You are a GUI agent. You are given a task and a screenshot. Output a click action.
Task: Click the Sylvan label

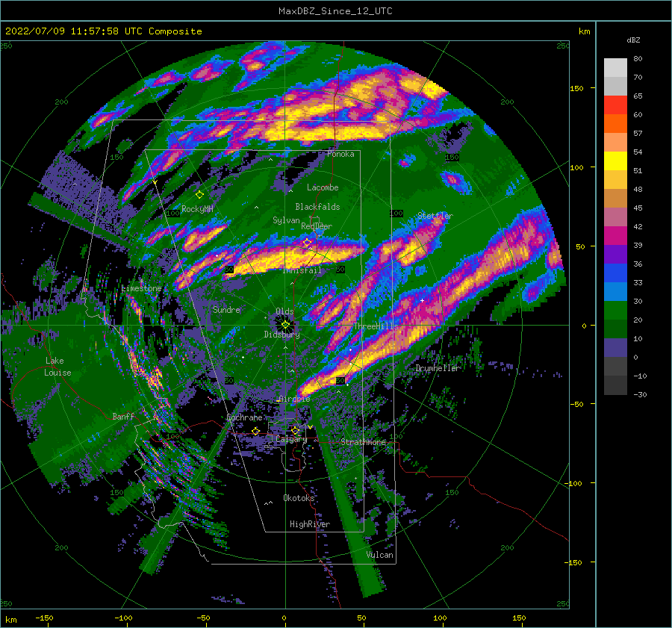coord(286,220)
